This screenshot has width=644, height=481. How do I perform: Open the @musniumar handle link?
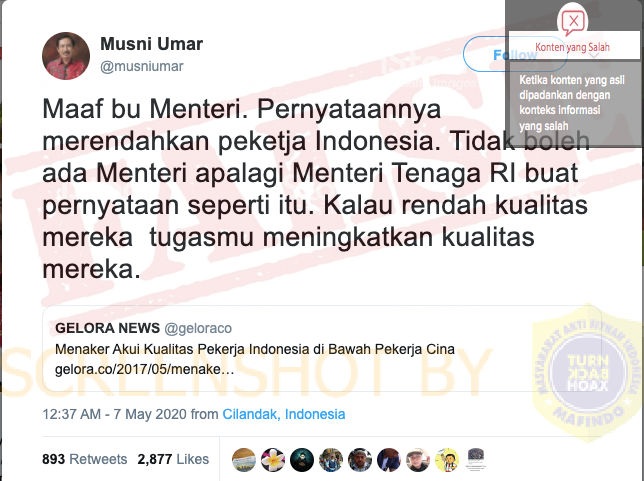pos(142,66)
